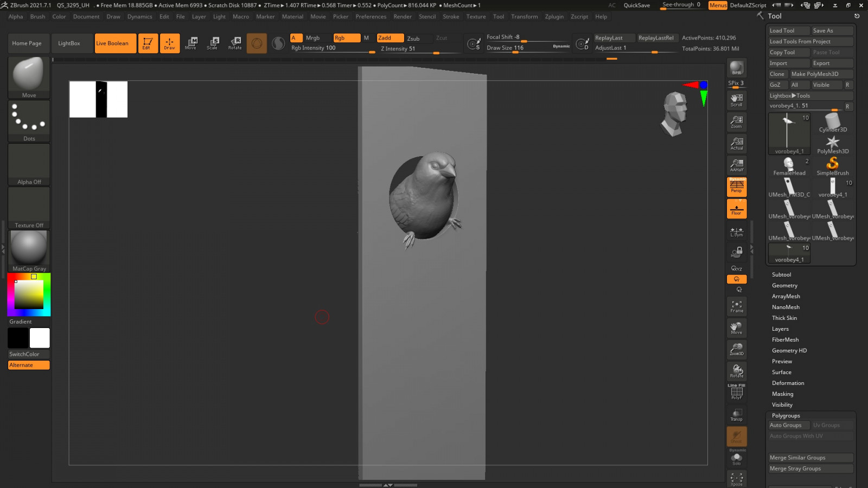The width and height of the screenshot is (868, 488).
Task: Expand the Subtool section
Action: [781, 275]
